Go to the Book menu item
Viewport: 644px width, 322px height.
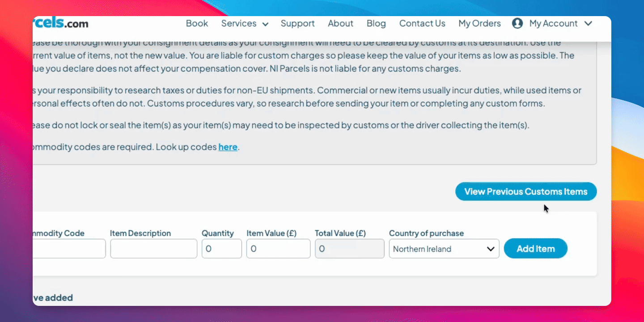[197, 23]
